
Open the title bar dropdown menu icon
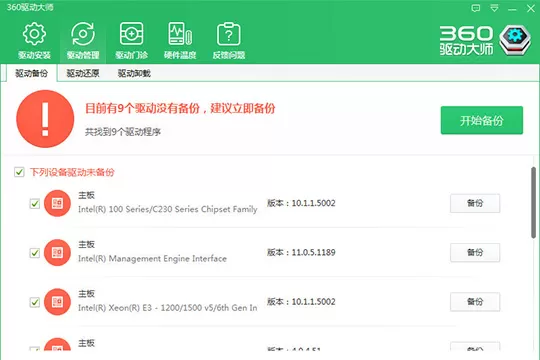494,8
